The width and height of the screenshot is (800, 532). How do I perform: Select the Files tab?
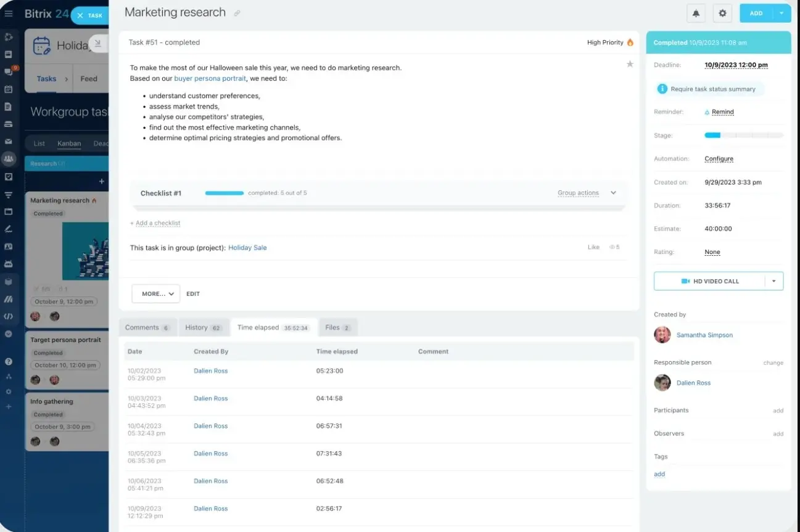coord(337,327)
